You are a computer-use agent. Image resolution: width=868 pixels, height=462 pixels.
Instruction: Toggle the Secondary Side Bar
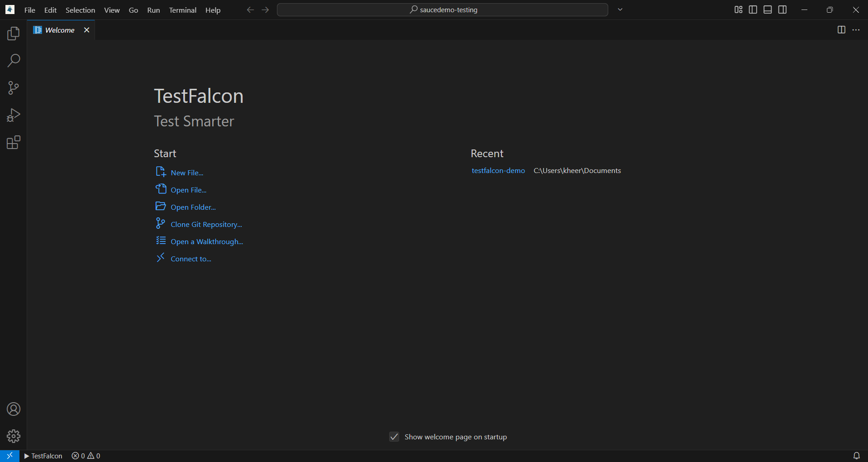pos(782,10)
